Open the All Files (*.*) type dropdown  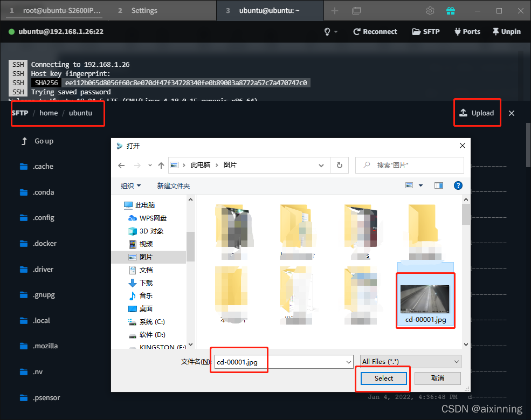tap(410, 362)
